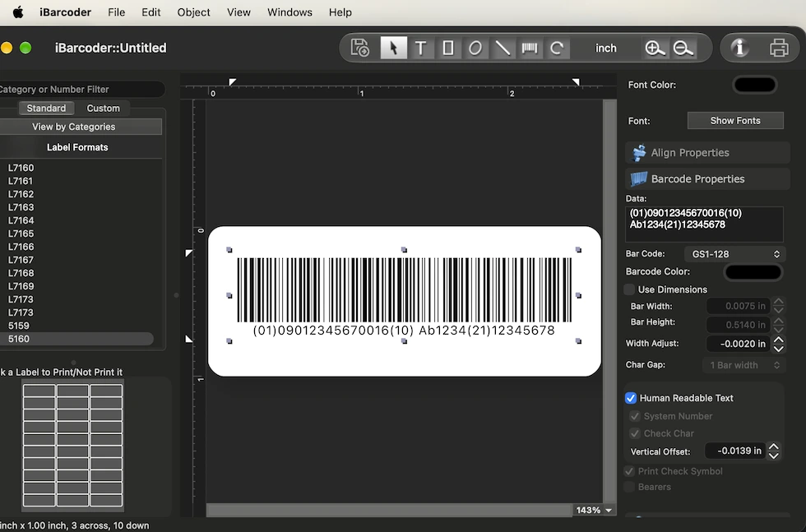This screenshot has height=532, width=806.
Task: Collapse Barcode Properties section
Action: coord(707,179)
